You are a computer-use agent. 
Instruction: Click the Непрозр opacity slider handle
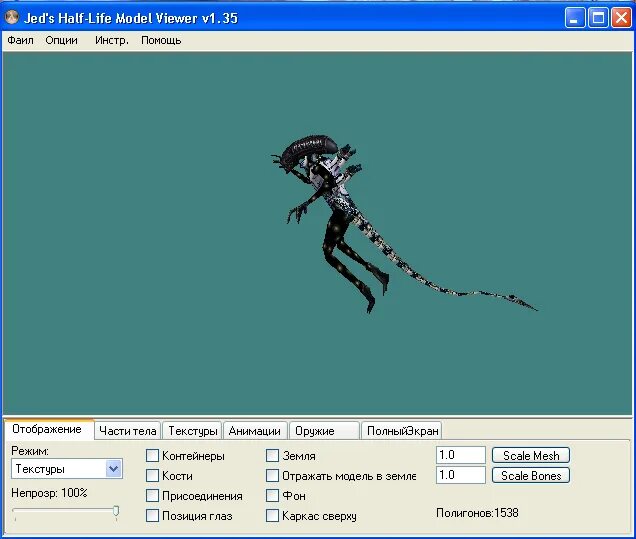(x=116, y=511)
